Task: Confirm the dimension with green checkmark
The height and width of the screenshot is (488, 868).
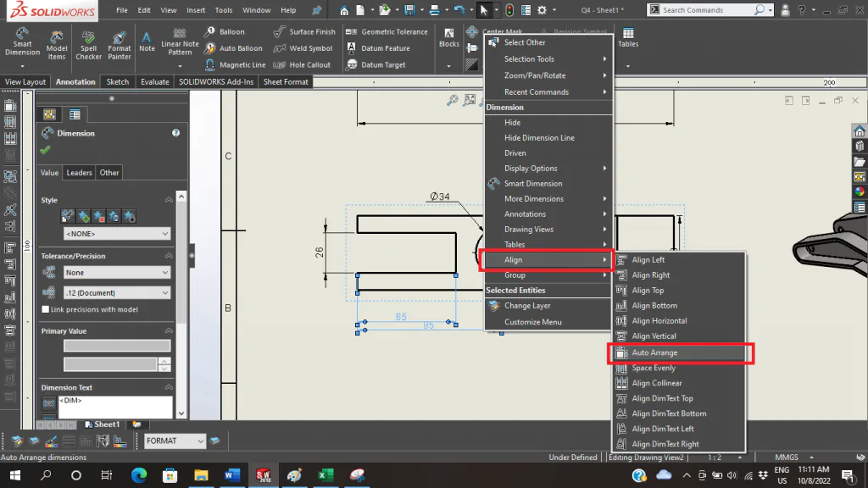Action: (x=46, y=150)
